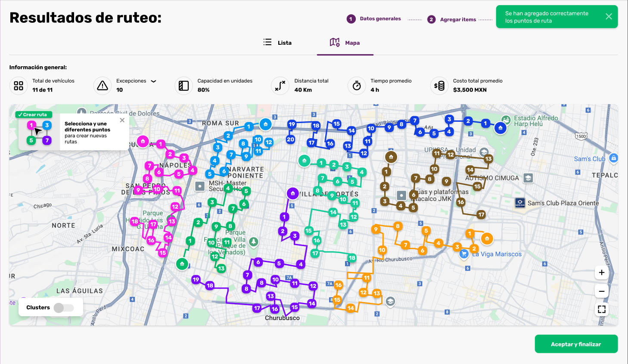
Task: Click the Excepciones warning triangle icon
Action: 103,86
